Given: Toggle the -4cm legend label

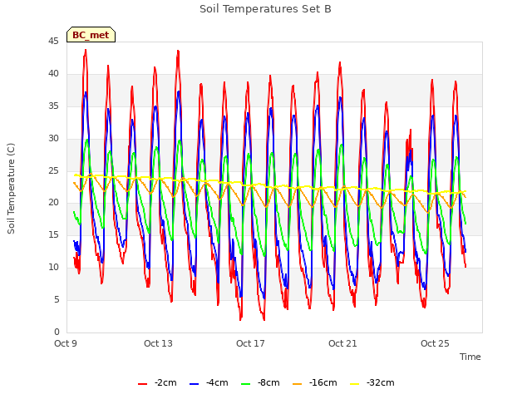Looking at the screenshot, I should [x=217, y=382].
